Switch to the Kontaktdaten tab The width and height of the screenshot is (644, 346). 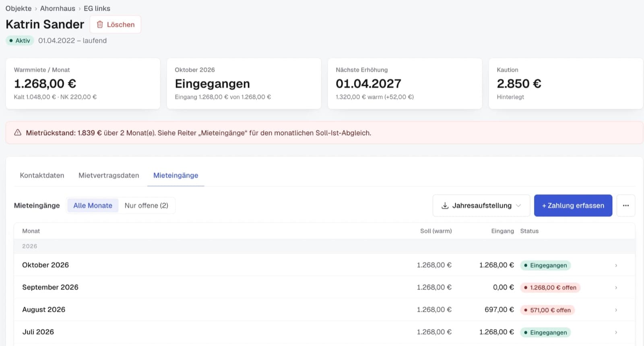tap(42, 175)
